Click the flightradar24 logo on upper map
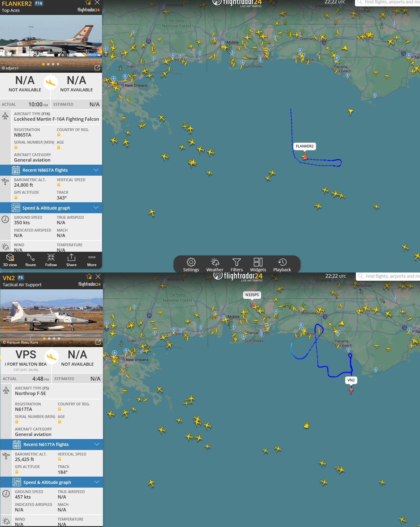The image size is (420, 527). click(237, 3)
